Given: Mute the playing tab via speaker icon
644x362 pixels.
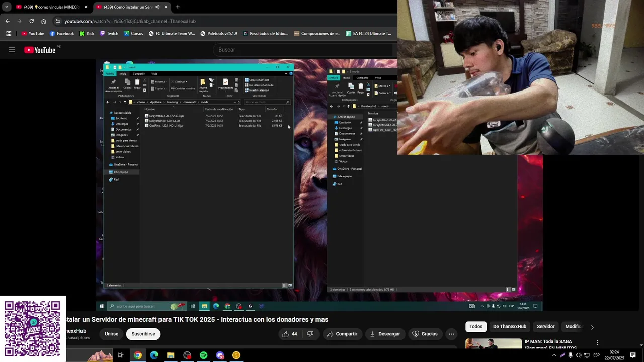Looking at the screenshot, I should coord(157,7).
